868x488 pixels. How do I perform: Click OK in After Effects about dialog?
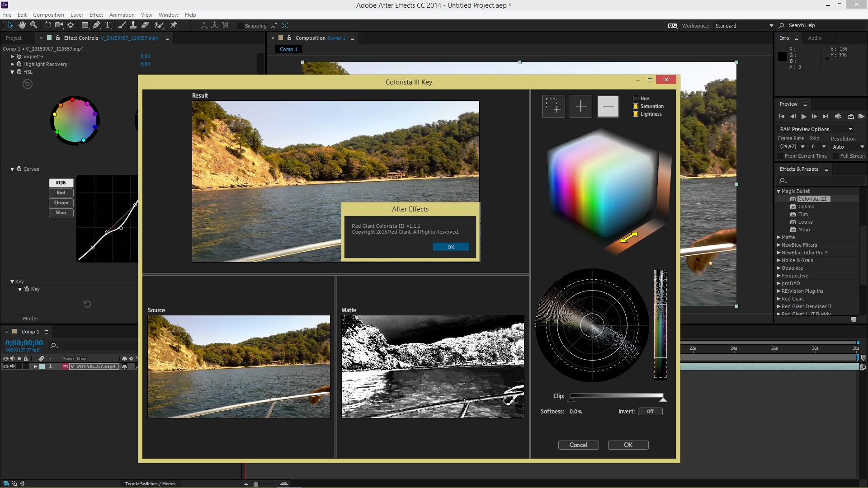(x=451, y=247)
